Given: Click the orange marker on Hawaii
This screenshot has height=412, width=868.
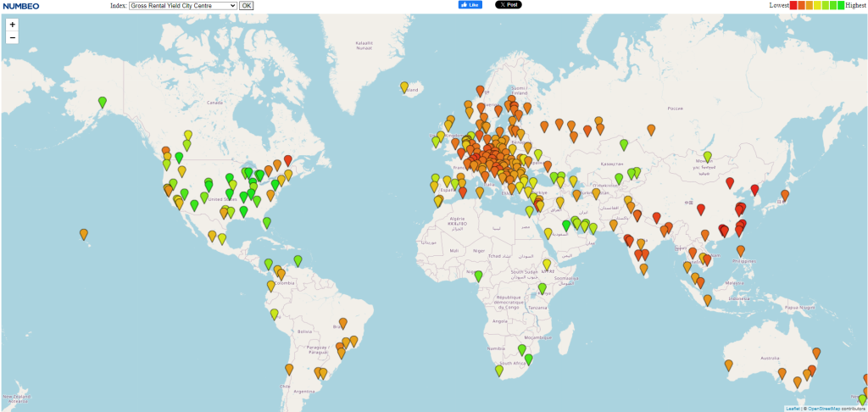Looking at the screenshot, I should point(84,233).
